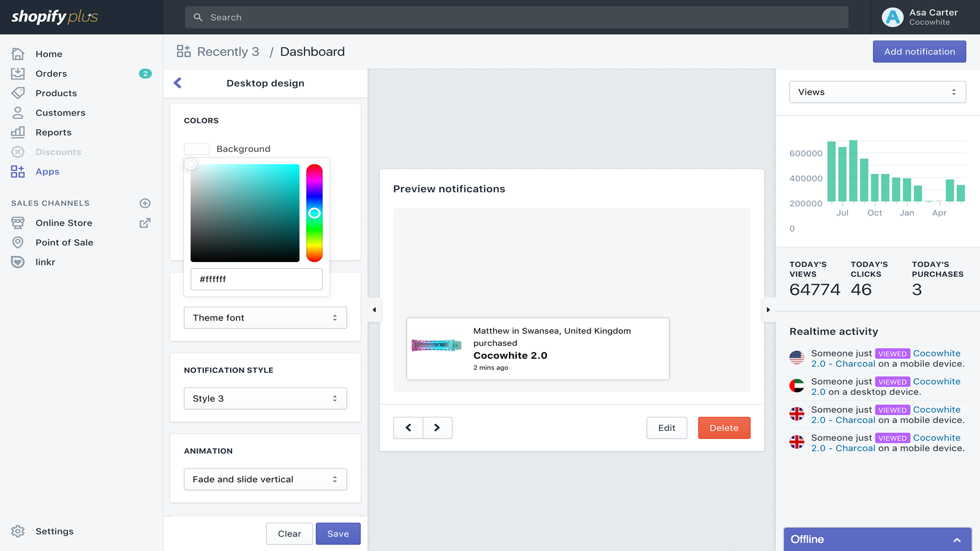This screenshot has height=551, width=980.
Task: Click the Add notification button
Action: point(919,51)
